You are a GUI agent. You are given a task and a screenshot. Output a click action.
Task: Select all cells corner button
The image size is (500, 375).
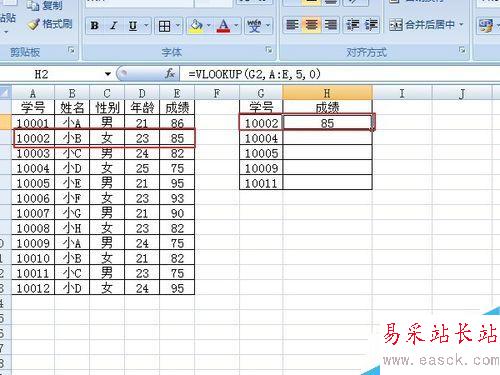pyautogui.click(x=5, y=92)
